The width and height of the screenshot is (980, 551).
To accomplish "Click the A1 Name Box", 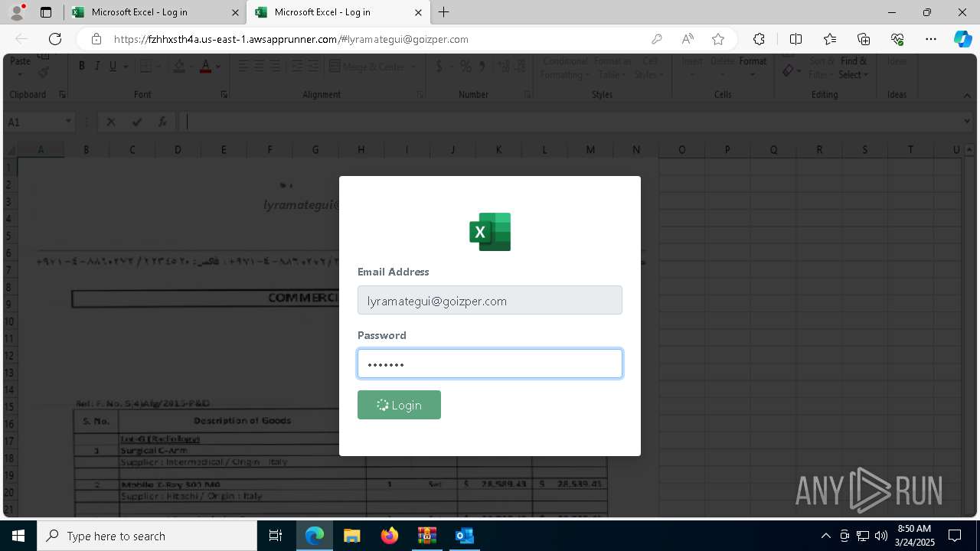I will (x=38, y=122).
